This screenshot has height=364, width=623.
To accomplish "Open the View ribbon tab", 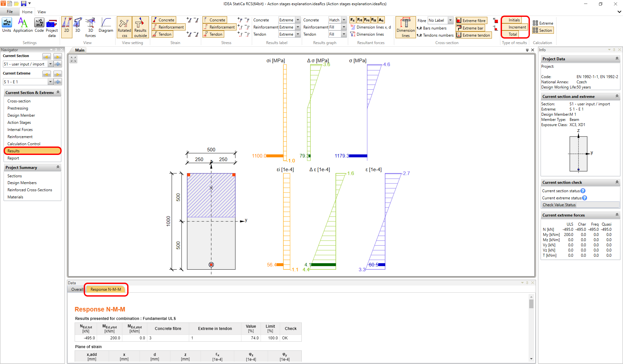I will (x=42, y=12).
